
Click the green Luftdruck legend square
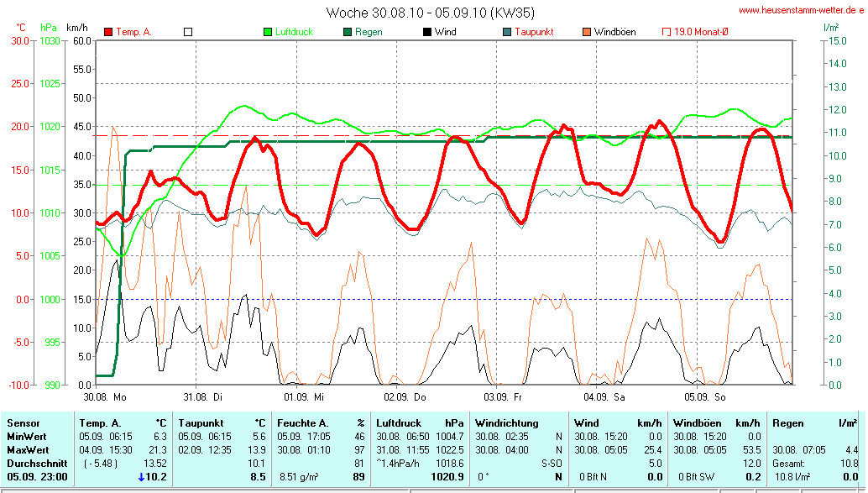(x=268, y=32)
